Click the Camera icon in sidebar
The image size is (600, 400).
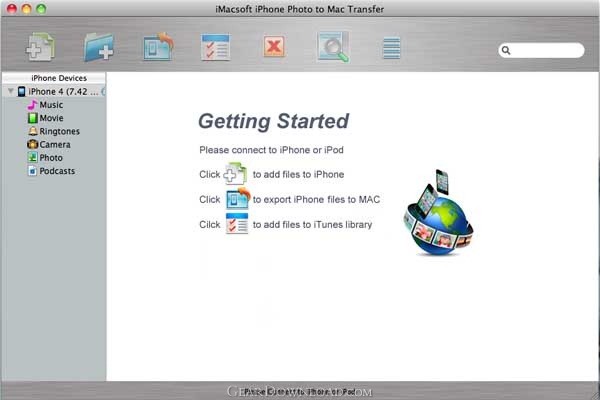point(33,144)
